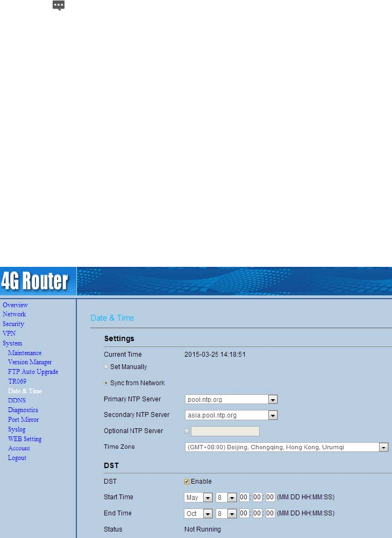Open WEB Setting page
This screenshot has height=538, width=392.
25,439
